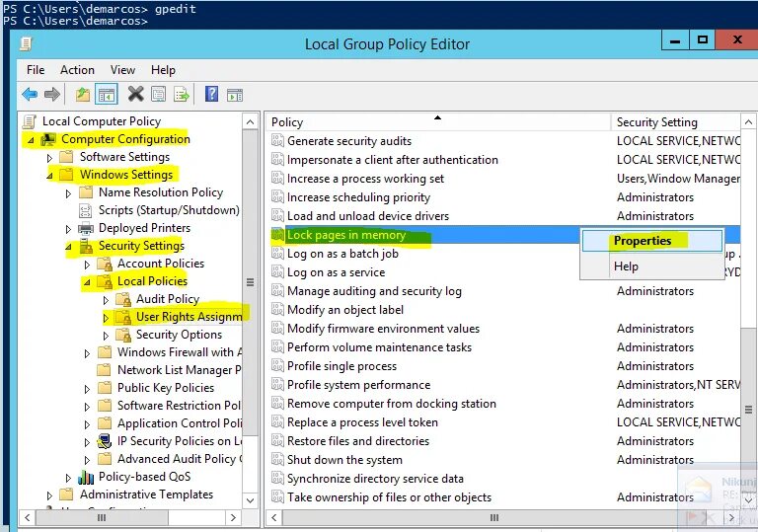This screenshot has height=532, width=758.
Task: Expand the Policy-based QoS node
Action: click(68, 478)
